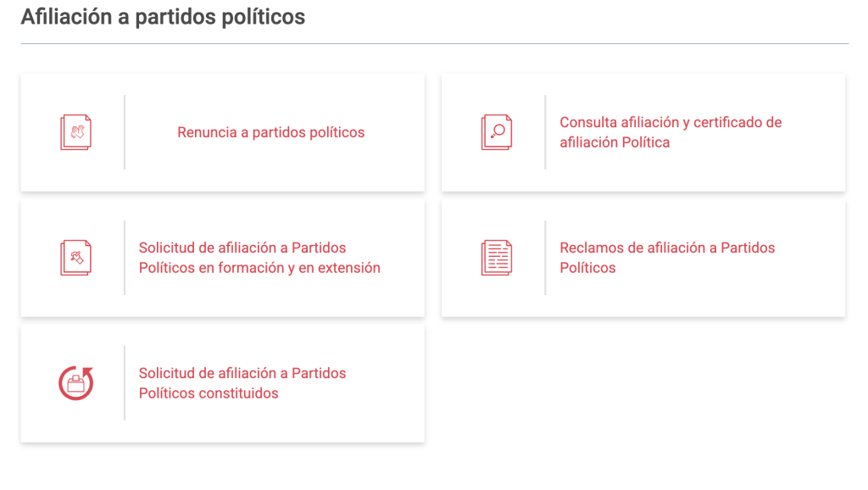The width and height of the screenshot is (868, 490).
Task: Click the circular arrow ballot box icon
Action: pyautogui.click(x=75, y=383)
